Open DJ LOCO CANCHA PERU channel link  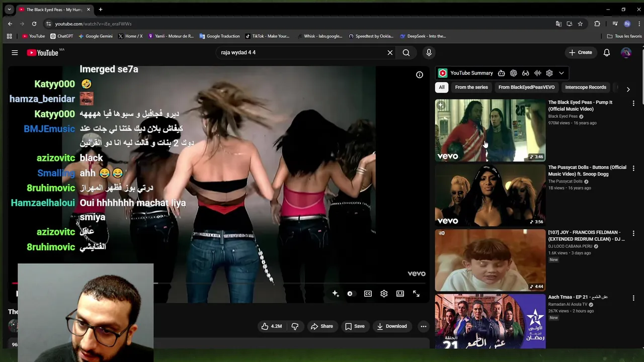click(x=570, y=246)
